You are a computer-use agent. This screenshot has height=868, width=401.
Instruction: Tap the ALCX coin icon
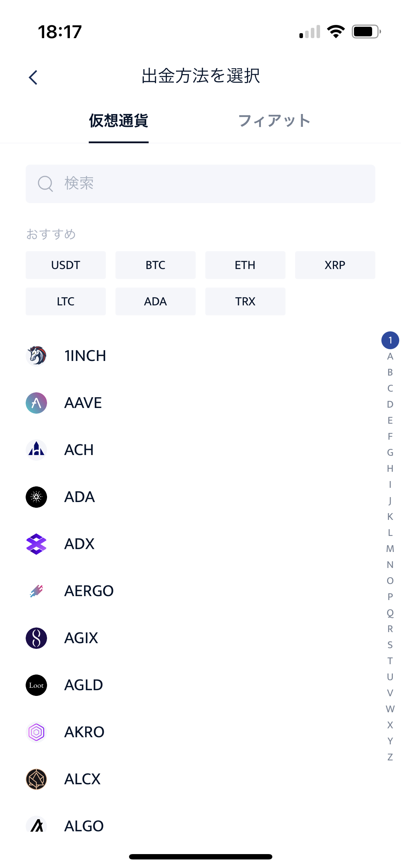click(36, 779)
